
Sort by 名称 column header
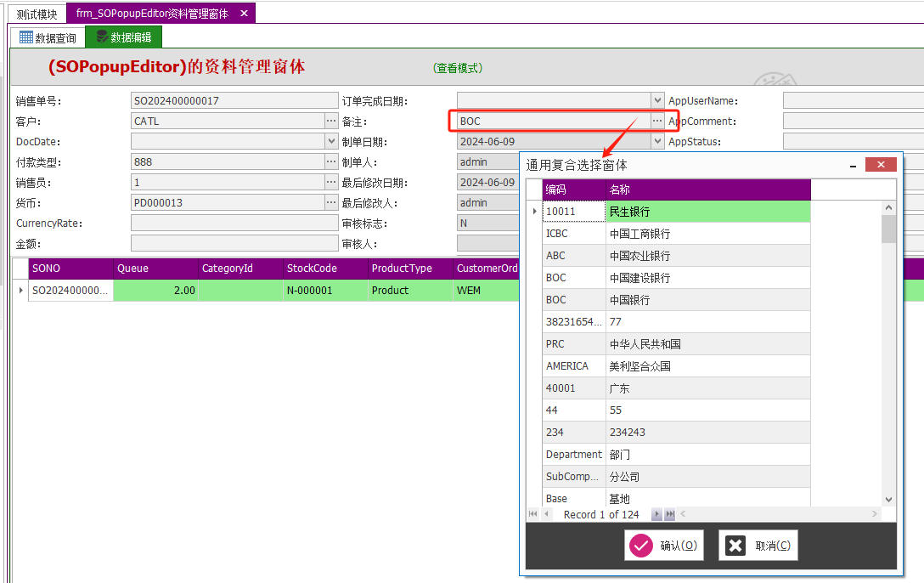tap(708, 190)
